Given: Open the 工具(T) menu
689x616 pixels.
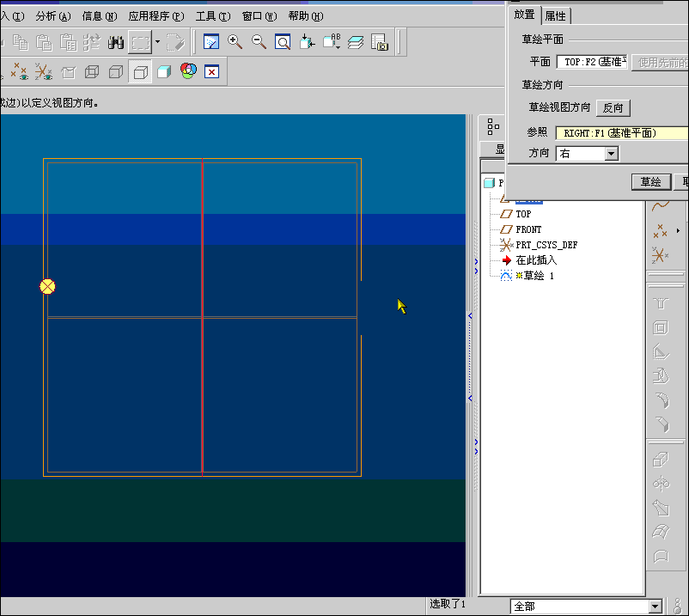Looking at the screenshot, I should (x=213, y=16).
